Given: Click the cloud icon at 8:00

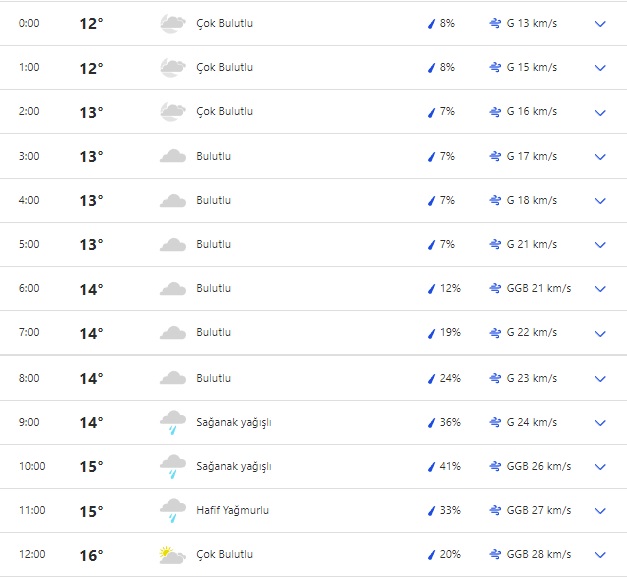Looking at the screenshot, I should pos(173,379).
